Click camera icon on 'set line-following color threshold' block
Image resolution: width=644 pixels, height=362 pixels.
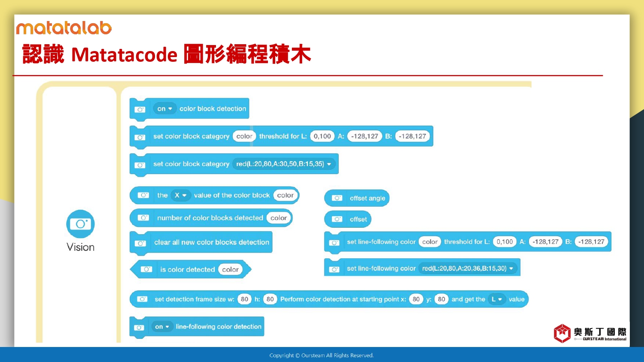(x=334, y=243)
